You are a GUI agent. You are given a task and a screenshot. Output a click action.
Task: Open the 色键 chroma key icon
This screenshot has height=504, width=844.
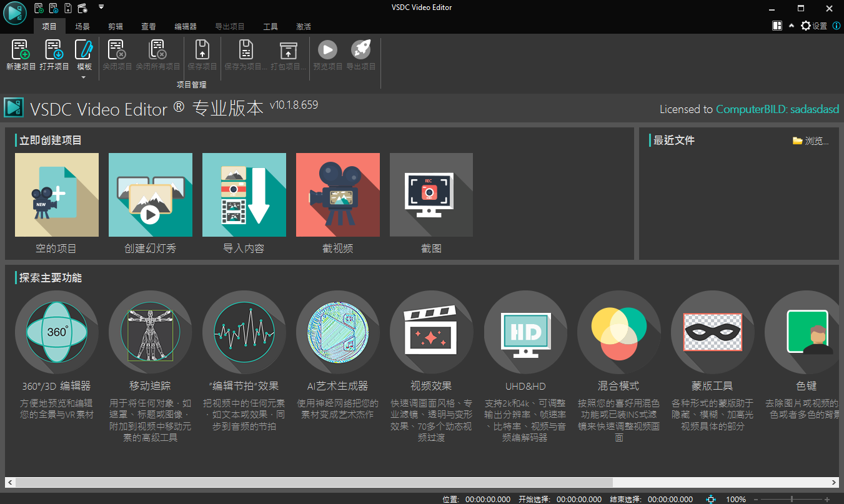coord(802,332)
